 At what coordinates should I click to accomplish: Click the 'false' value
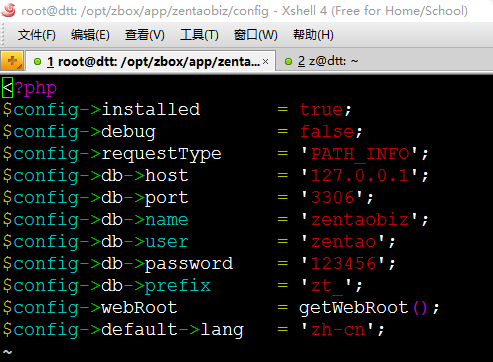[327, 131]
